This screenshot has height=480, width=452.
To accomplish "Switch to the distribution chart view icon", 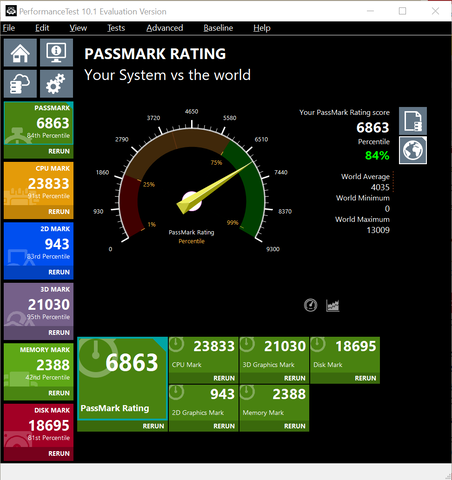I will click(x=332, y=305).
